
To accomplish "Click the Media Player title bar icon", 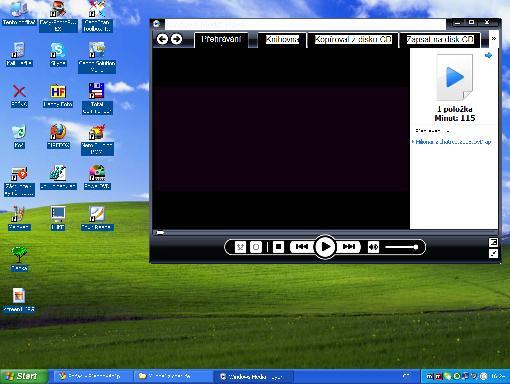I will (x=157, y=24).
